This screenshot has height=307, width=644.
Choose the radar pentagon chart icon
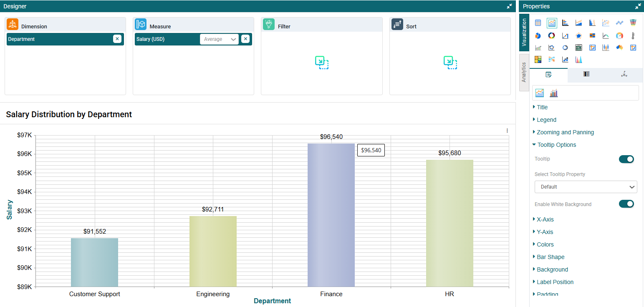click(578, 36)
